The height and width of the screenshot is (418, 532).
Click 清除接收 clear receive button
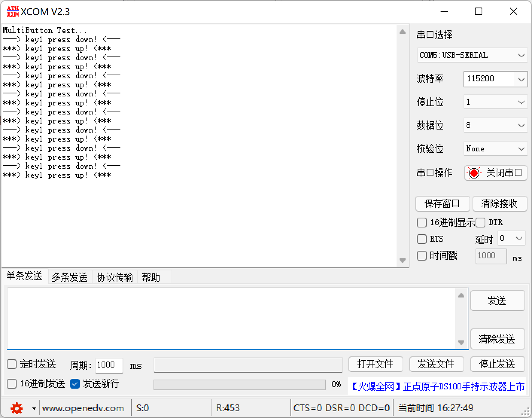point(500,204)
